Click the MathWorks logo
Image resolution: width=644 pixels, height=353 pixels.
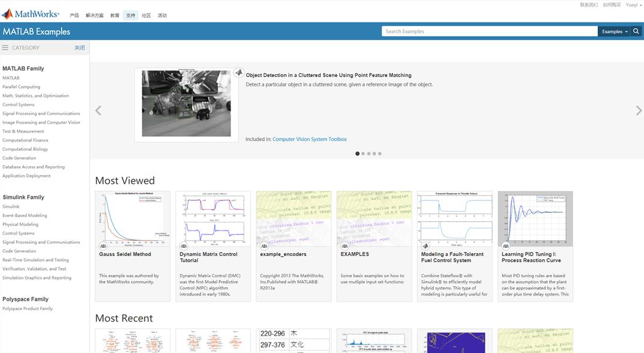point(30,14)
